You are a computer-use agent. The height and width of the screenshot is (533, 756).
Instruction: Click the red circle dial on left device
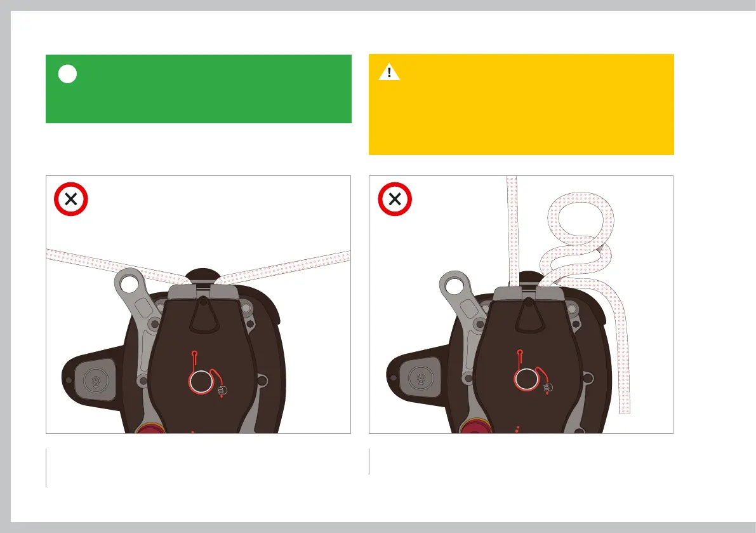(201, 382)
